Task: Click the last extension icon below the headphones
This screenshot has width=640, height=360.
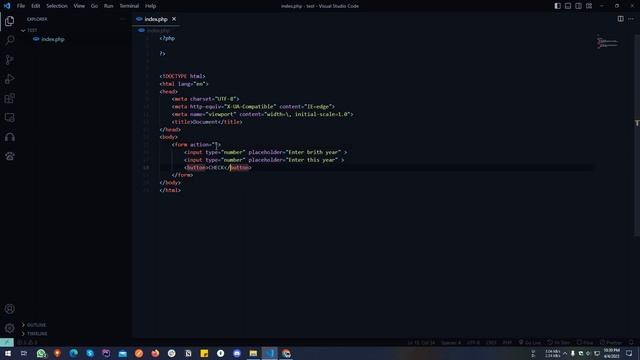Action: pos(9,156)
